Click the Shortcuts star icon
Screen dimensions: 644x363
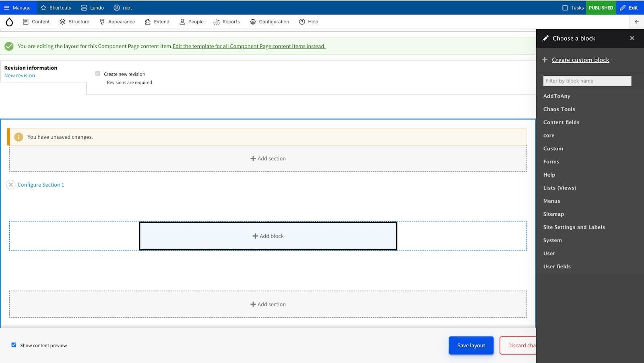tap(43, 7)
